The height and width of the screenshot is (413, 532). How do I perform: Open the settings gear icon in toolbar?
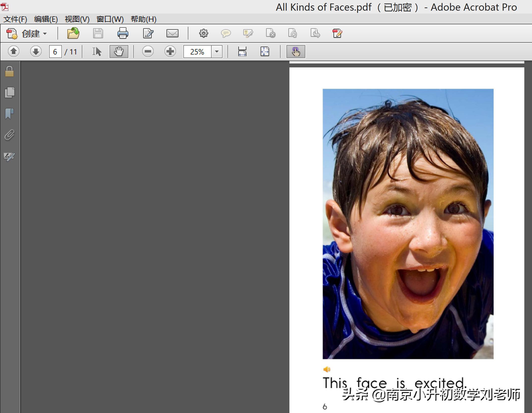pos(203,33)
